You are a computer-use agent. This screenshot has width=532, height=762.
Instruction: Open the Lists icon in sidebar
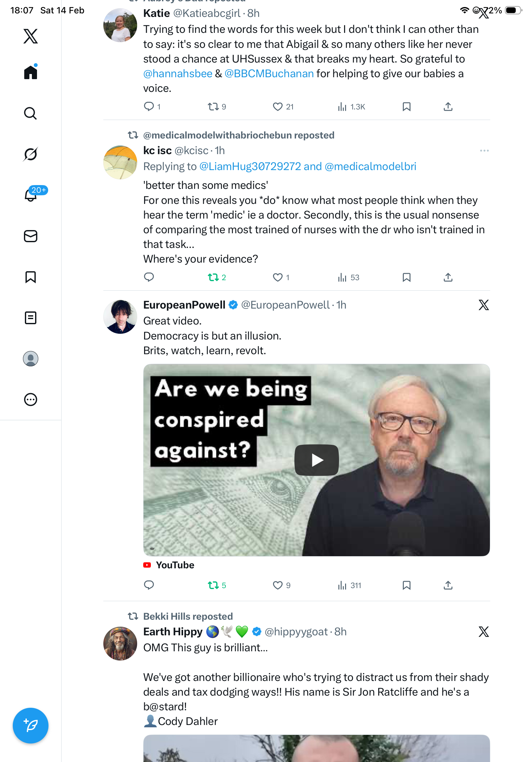31,318
